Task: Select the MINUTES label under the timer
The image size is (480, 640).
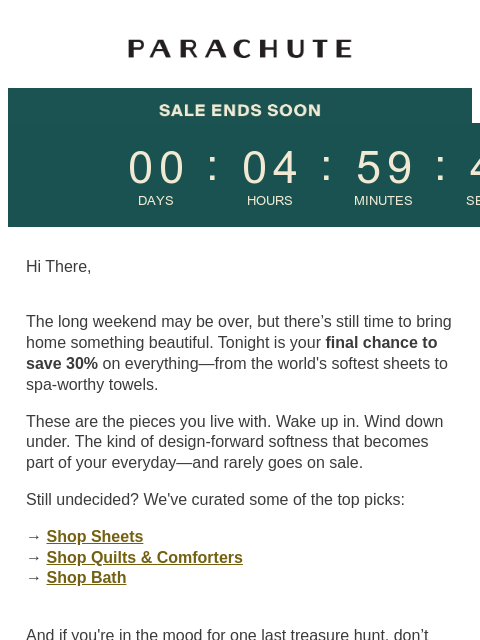Action: 383,201
